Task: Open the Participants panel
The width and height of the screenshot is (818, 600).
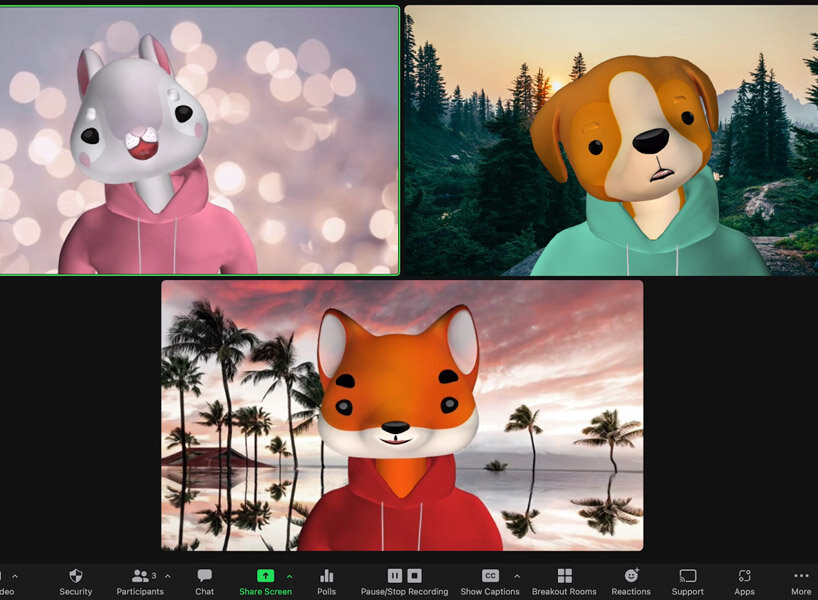Action: pos(140,576)
